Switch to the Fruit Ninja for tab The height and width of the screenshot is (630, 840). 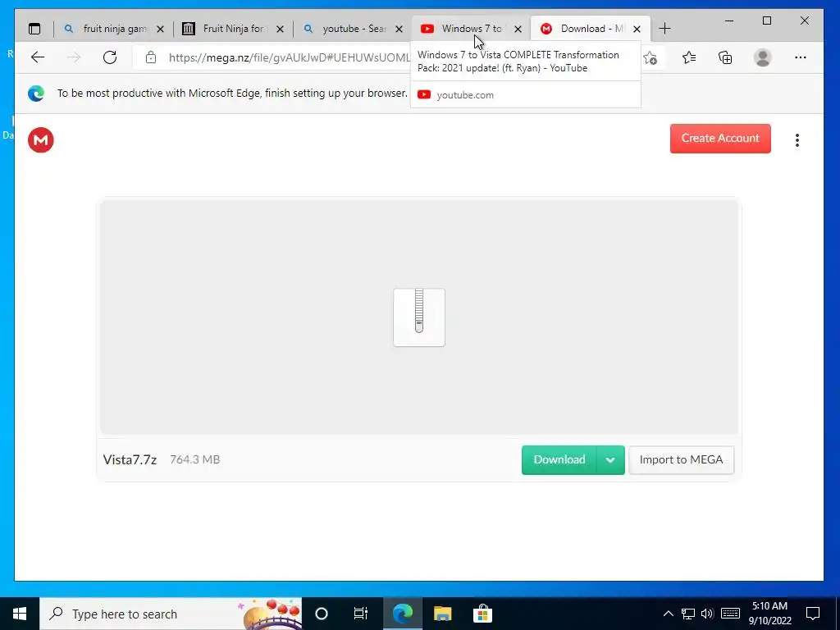(x=232, y=29)
